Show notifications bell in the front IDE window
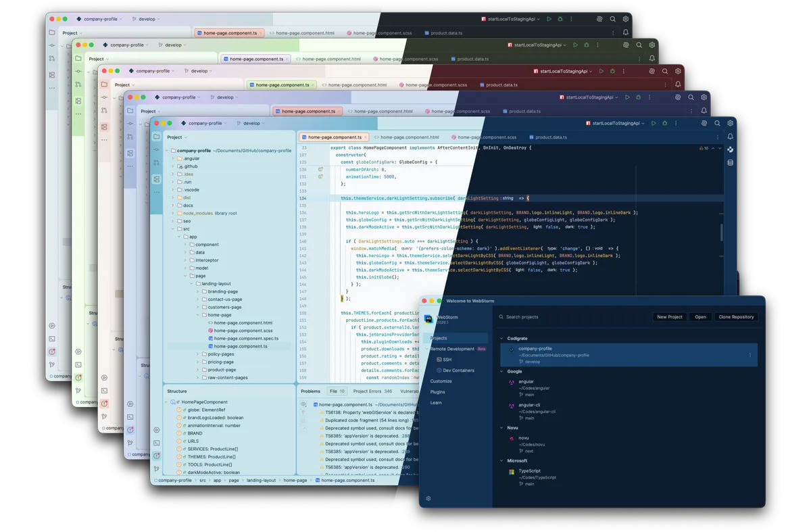The width and height of the screenshot is (811, 532). click(730, 137)
